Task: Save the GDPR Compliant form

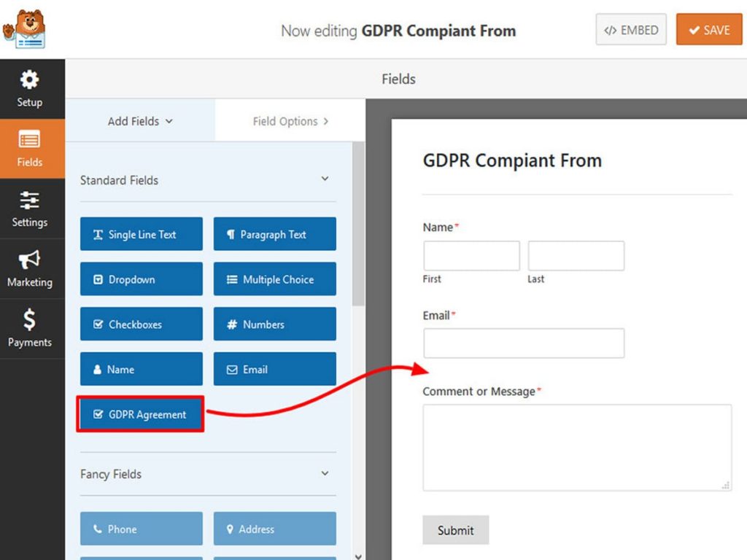Action: pos(708,30)
